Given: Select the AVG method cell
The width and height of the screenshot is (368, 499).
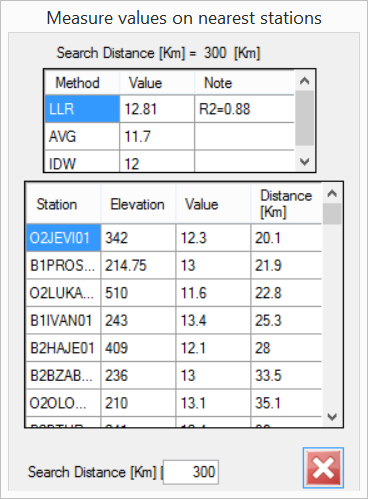Looking at the screenshot, I should [82, 136].
